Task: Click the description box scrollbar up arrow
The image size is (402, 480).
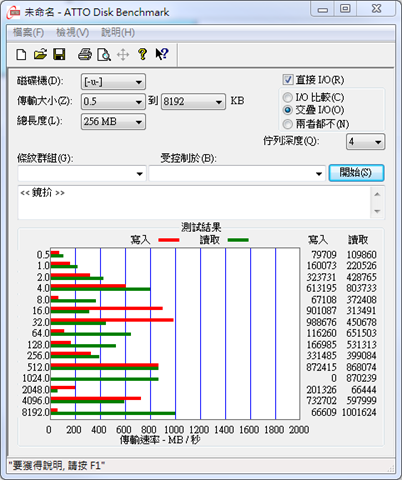Action: 377,194
